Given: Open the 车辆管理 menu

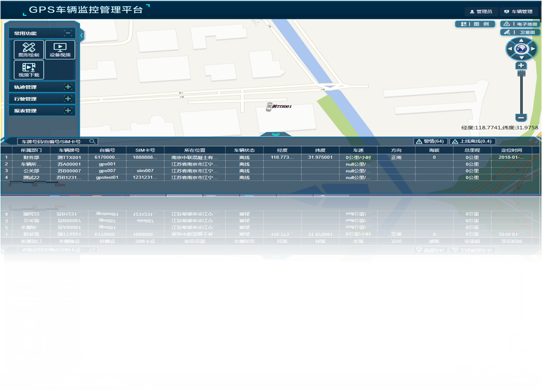Looking at the screenshot, I should 518,11.
